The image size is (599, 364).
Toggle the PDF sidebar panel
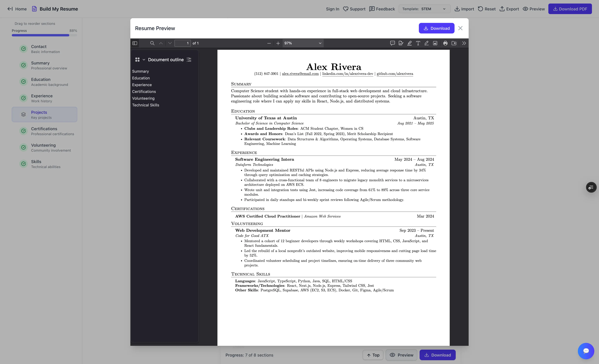[135, 43]
